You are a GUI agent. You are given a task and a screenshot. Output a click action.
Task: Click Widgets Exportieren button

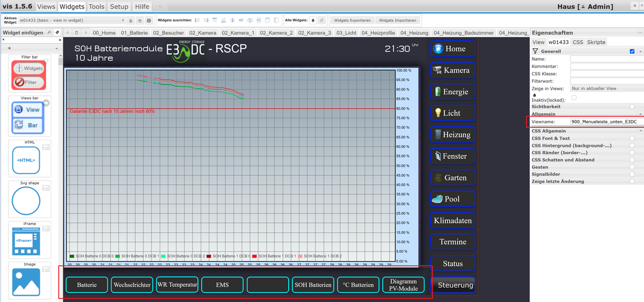click(352, 20)
